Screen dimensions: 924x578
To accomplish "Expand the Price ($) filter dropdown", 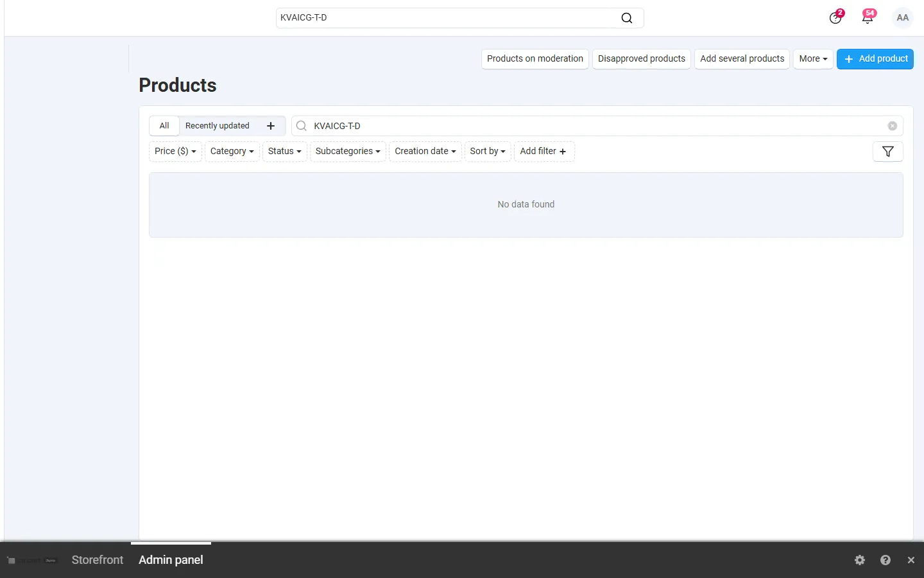I will (x=175, y=152).
